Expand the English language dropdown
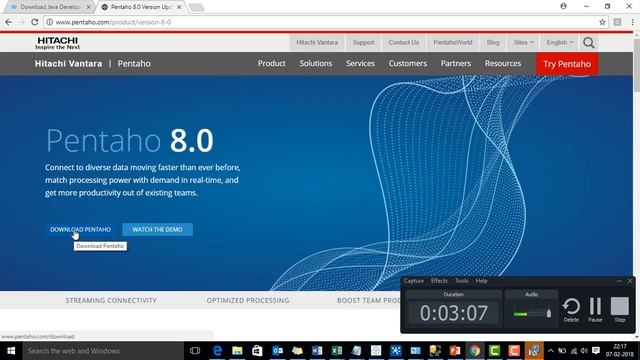640x360 pixels. [560, 42]
